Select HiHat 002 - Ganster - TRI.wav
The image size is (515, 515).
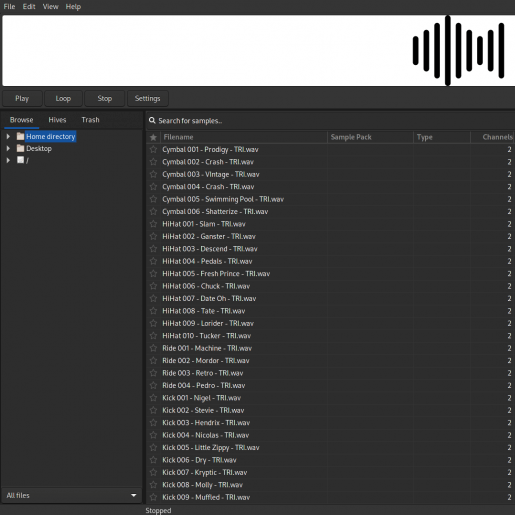(209, 236)
